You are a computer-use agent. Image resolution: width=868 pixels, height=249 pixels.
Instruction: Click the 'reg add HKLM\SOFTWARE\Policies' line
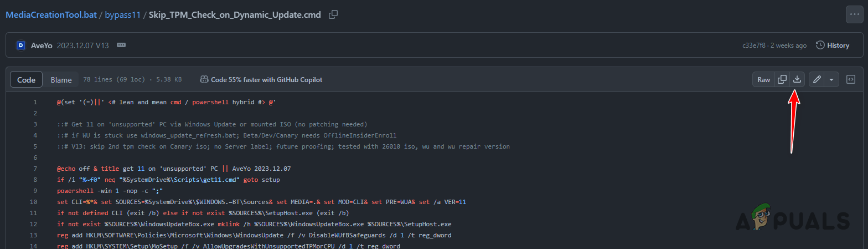(254, 235)
